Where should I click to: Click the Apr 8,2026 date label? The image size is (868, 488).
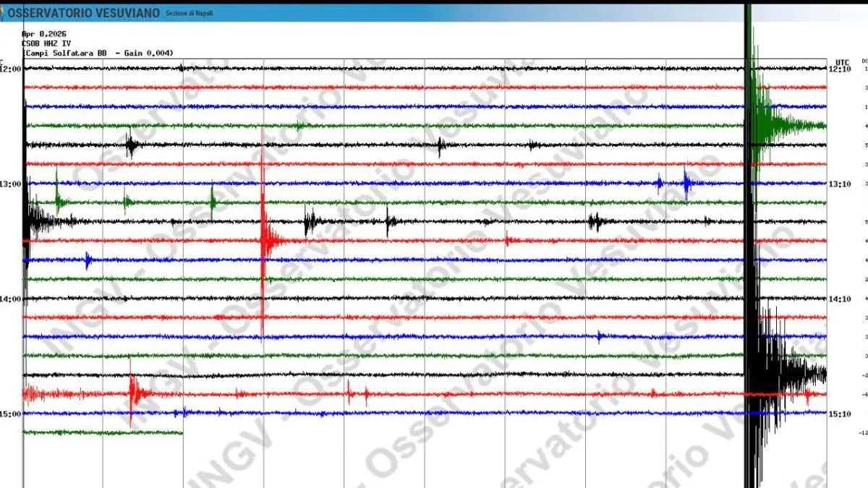[x=45, y=33]
